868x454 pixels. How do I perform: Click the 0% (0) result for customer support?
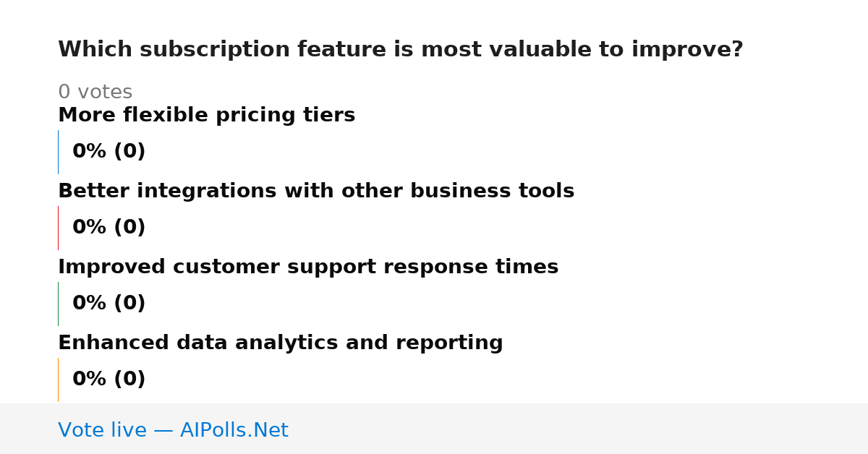click(x=109, y=304)
